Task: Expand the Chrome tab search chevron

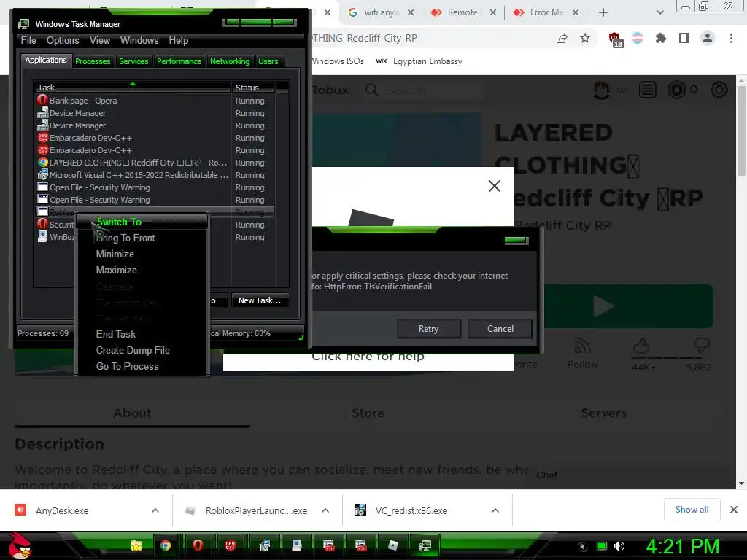Action: point(659,12)
